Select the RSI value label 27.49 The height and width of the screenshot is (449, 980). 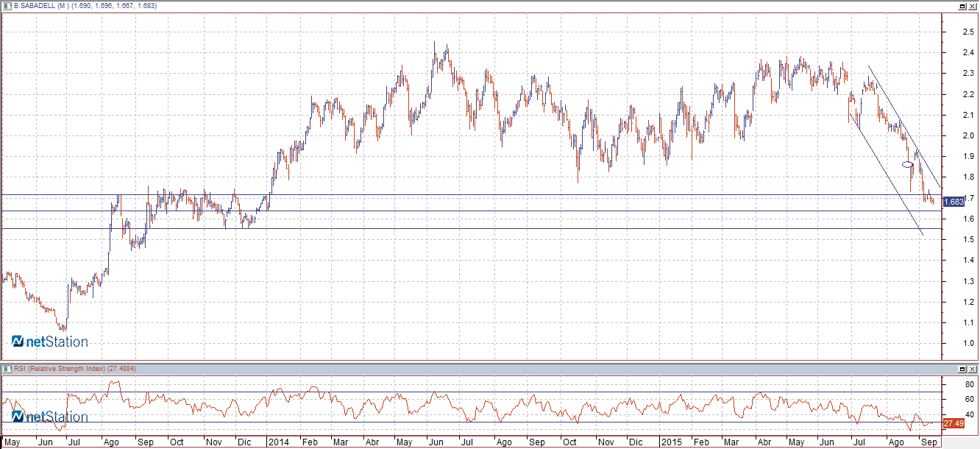pyautogui.click(x=954, y=424)
